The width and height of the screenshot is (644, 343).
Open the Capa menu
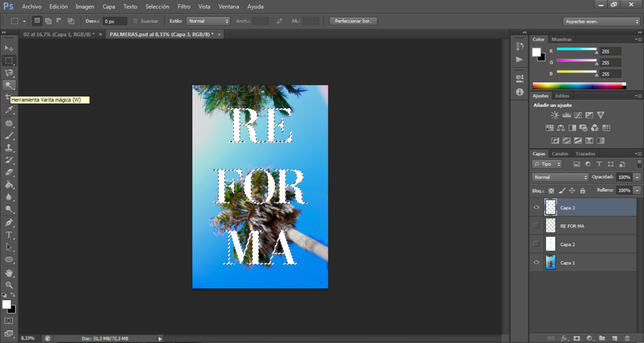pyautogui.click(x=109, y=6)
